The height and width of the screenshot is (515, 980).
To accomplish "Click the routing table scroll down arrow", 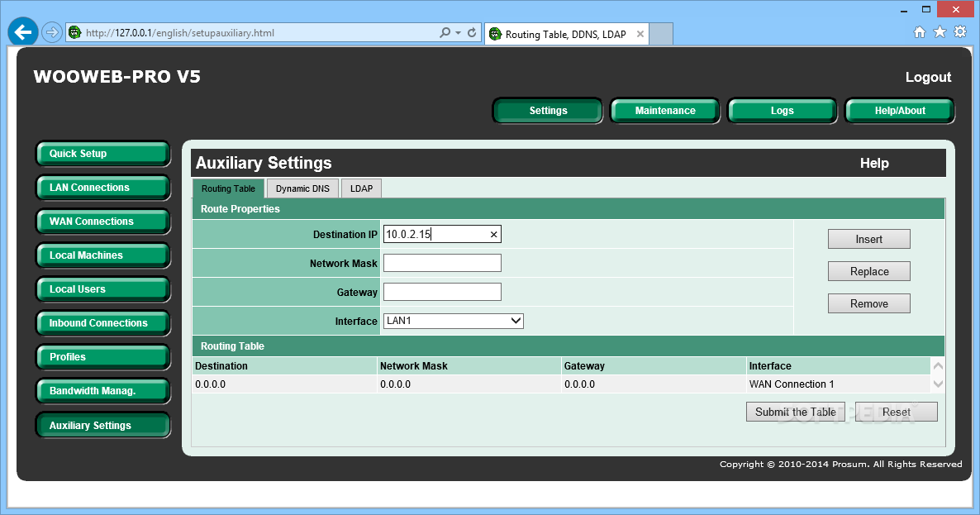I will click(938, 384).
